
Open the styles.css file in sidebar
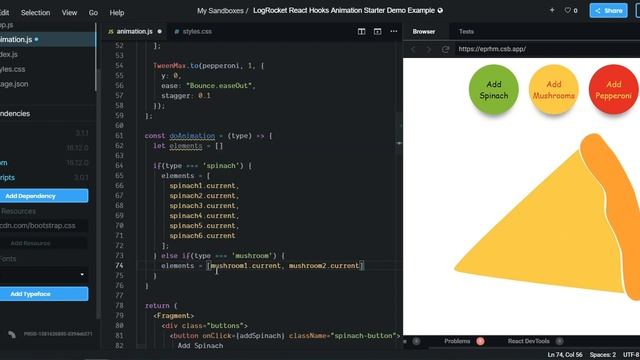47,69
